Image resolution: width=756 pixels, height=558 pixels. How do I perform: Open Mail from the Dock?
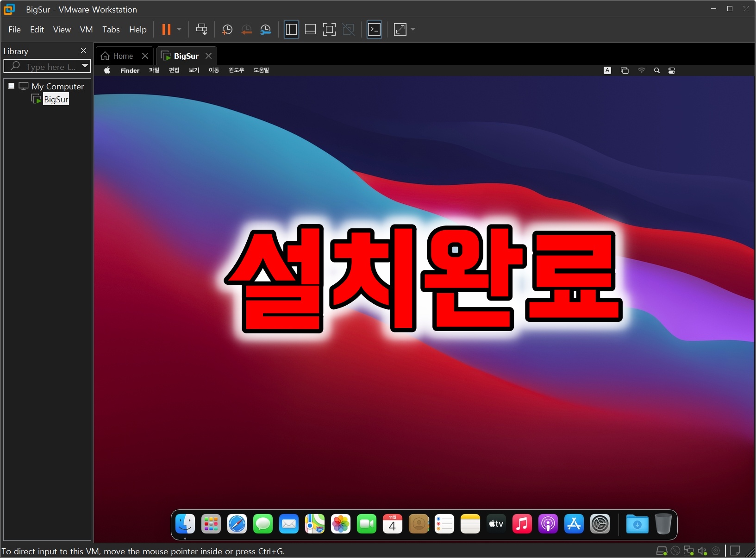click(289, 524)
